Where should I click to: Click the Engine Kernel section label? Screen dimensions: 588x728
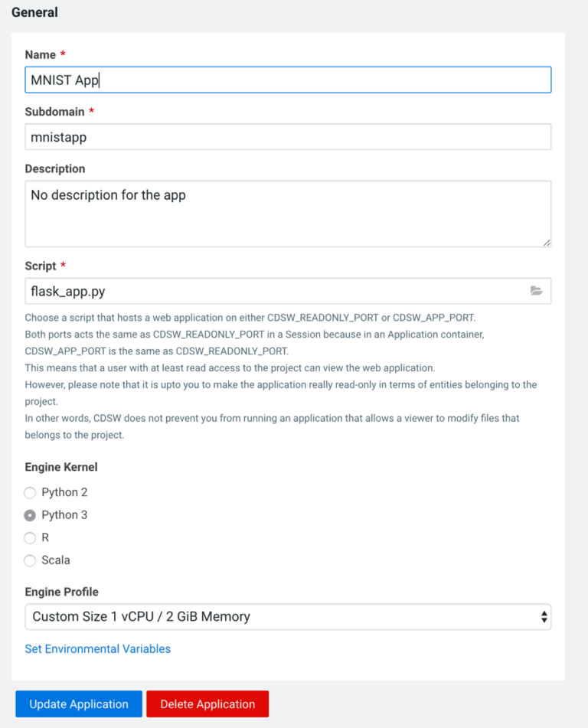pos(60,467)
